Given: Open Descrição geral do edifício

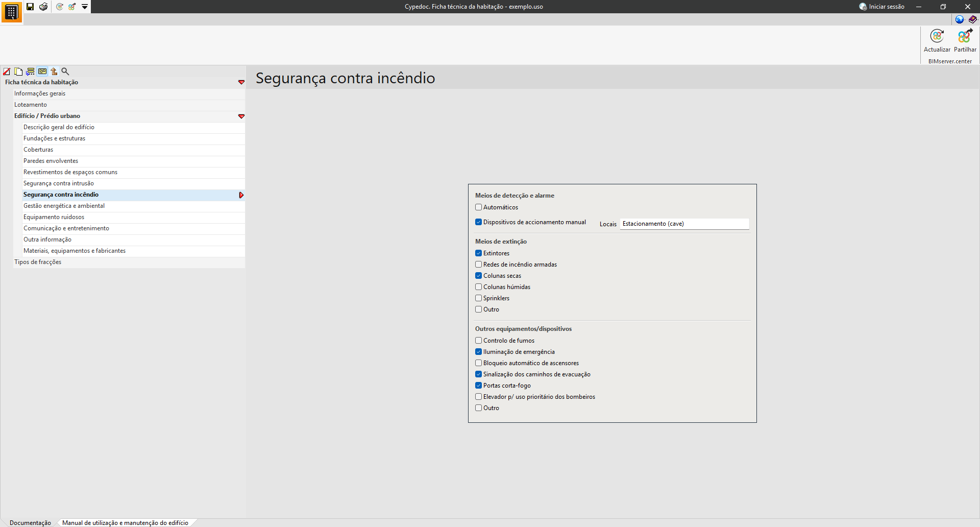Looking at the screenshot, I should point(59,127).
